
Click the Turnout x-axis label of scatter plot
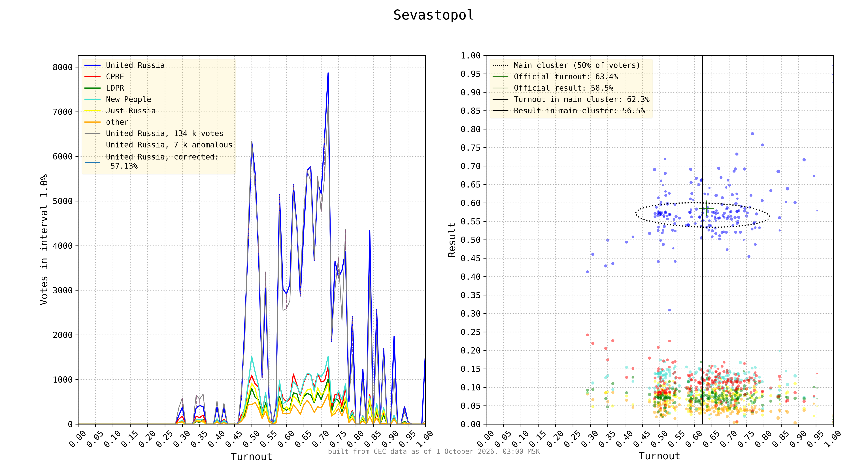(659, 456)
